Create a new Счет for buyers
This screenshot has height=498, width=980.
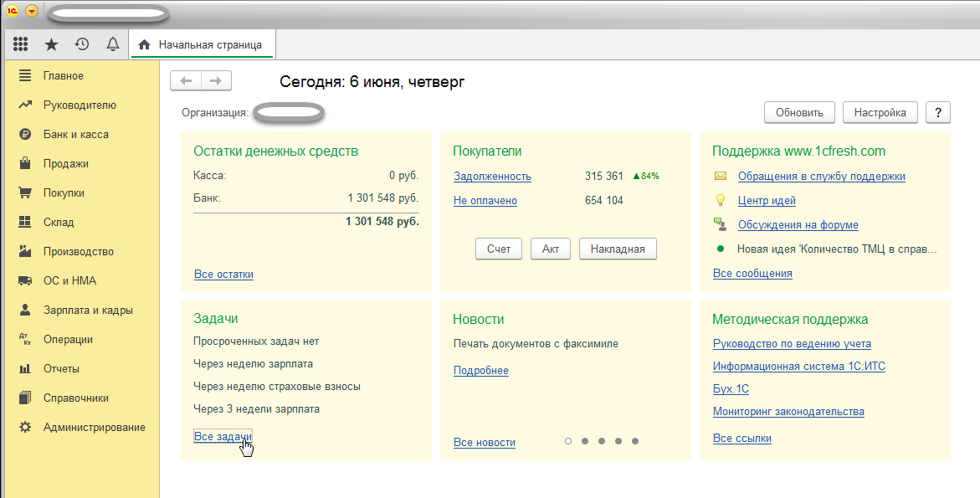tap(499, 249)
